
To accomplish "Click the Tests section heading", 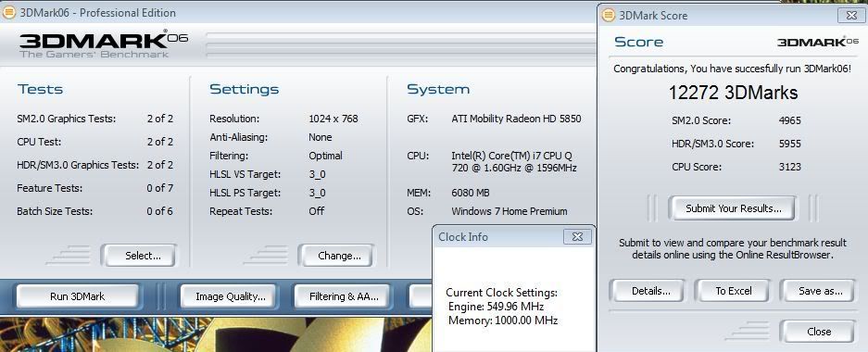I will pyautogui.click(x=40, y=90).
